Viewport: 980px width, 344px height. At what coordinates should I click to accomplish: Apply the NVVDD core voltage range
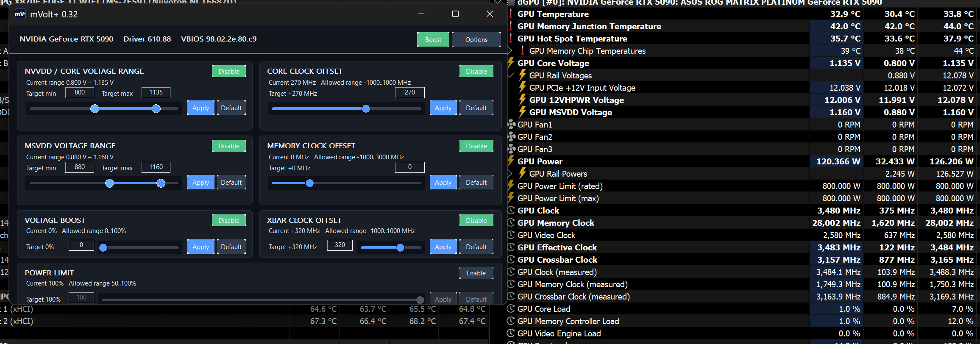click(x=201, y=108)
